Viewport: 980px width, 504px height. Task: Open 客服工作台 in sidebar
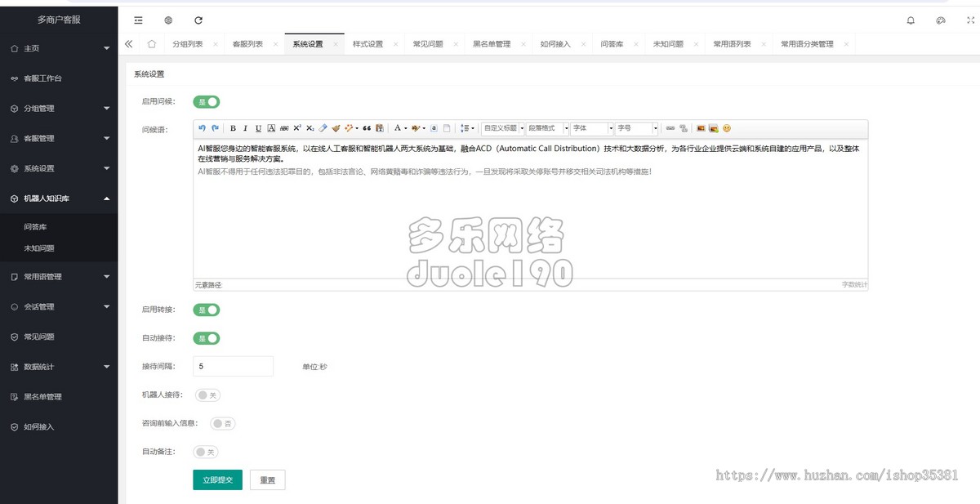click(x=59, y=78)
